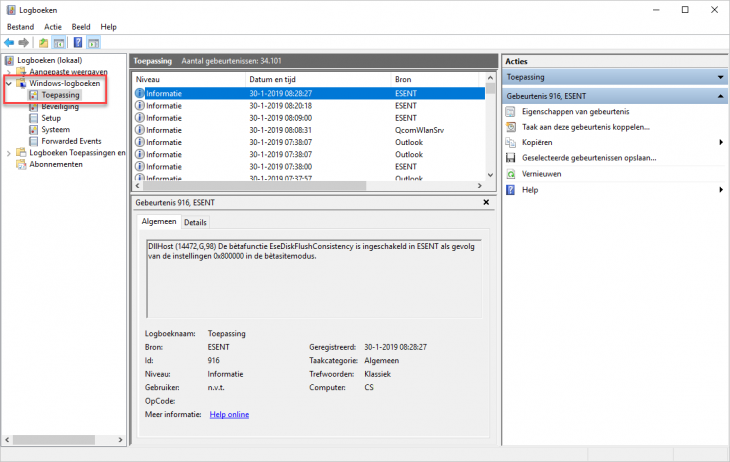Open the Actie menu
Image resolution: width=730 pixels, height=462 pixels.
pos(52,26)
